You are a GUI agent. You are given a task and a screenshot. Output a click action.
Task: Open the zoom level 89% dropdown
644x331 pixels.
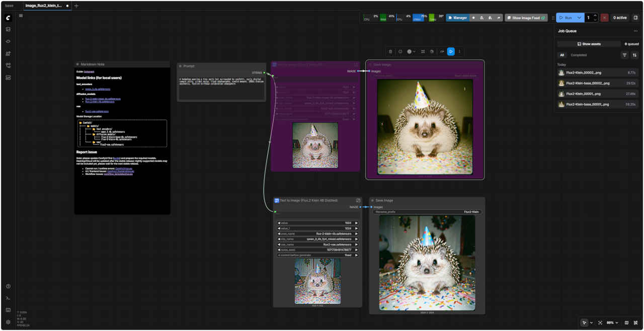(612, 322)
